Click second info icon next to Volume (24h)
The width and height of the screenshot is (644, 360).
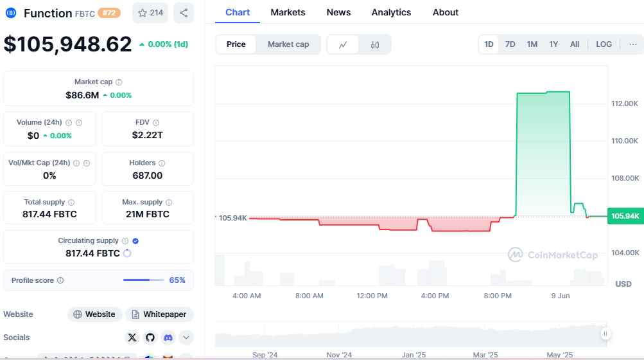79,123
